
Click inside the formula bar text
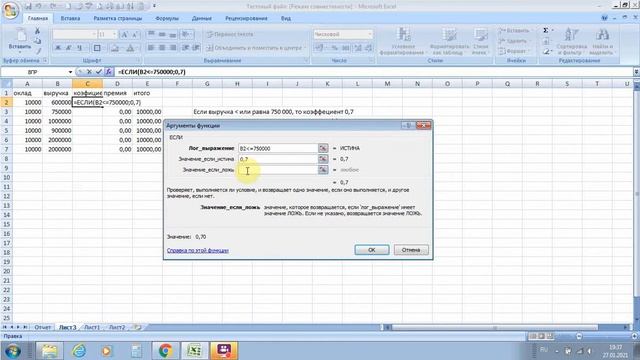click(152, 72)
